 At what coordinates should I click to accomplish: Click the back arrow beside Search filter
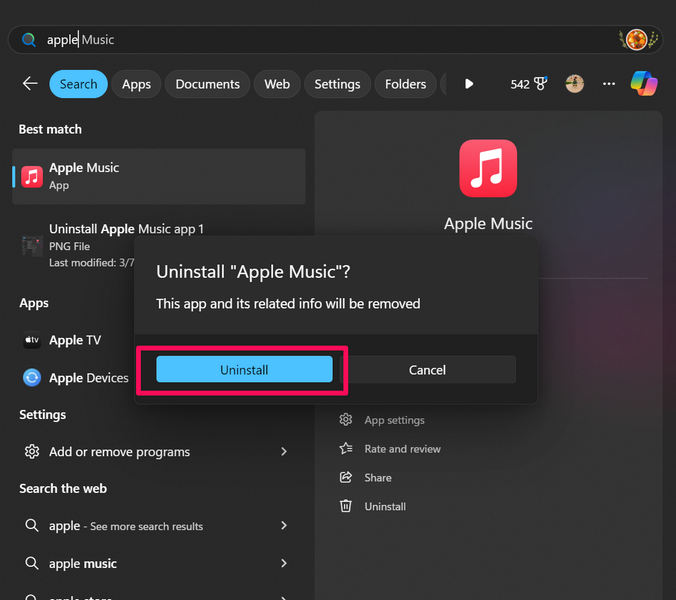[x=30, y=83]
